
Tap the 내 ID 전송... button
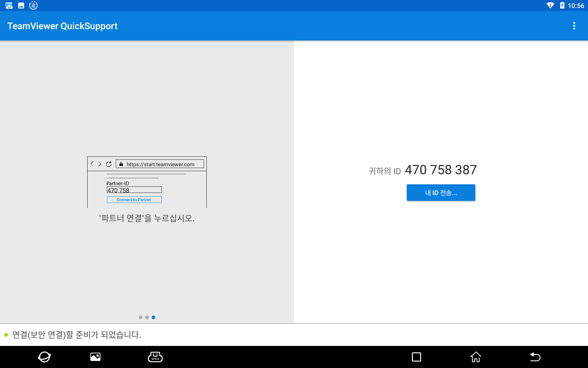click(441, 193)
